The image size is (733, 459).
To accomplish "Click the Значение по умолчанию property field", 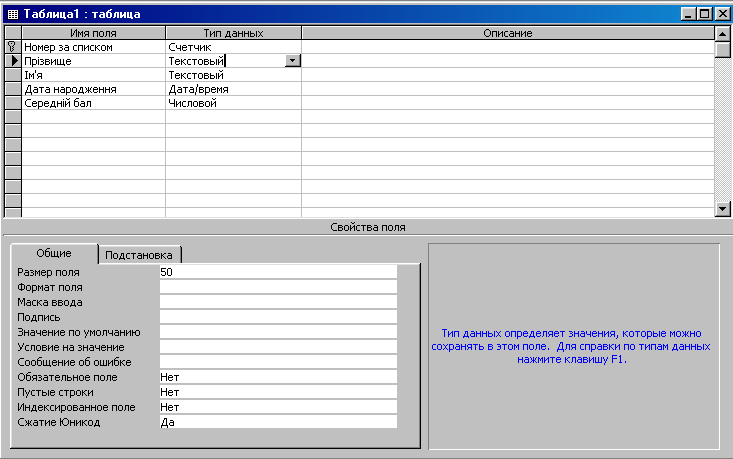I will (278, 332).
